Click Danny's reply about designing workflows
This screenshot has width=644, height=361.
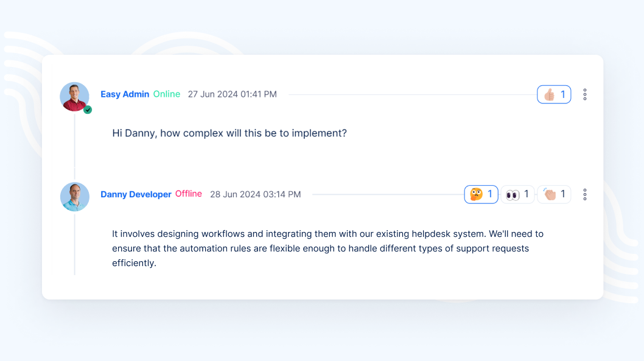(x=327, y=248)
